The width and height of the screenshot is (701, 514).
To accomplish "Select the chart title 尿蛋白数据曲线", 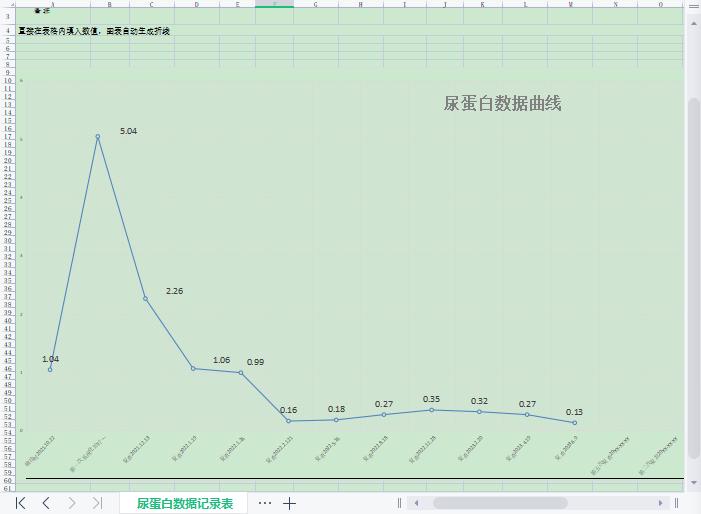I will coord(502,103).
